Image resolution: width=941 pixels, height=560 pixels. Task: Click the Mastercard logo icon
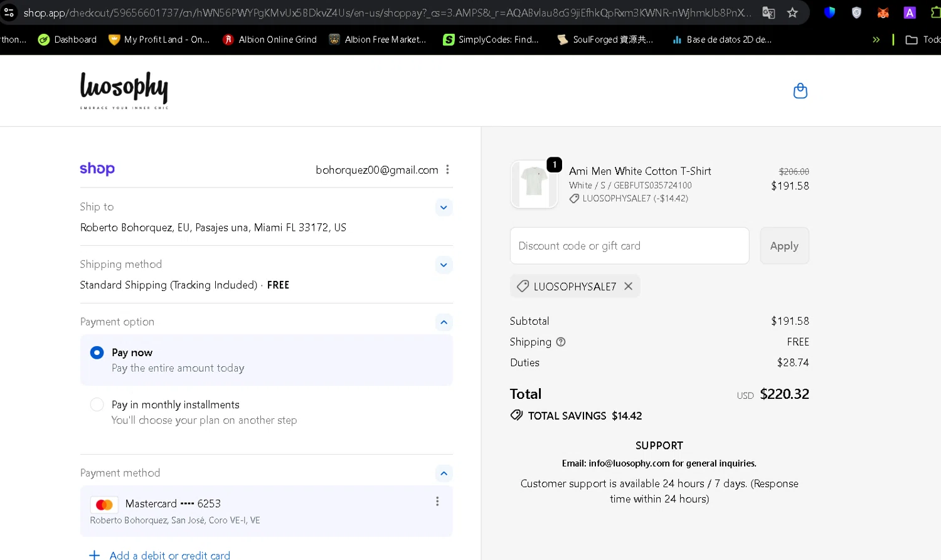tap(104, 505)
